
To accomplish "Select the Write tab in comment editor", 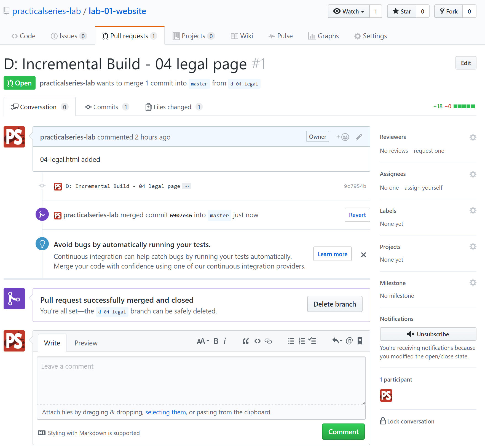I will pos(52,343).
